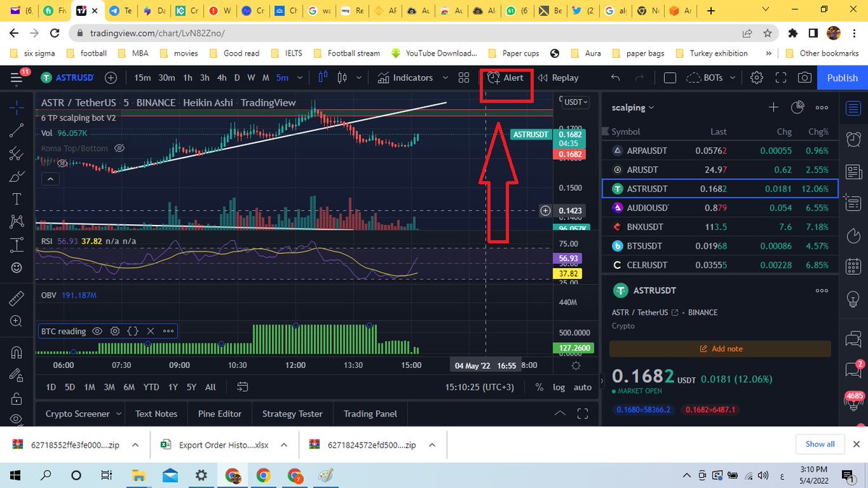Undo last chart action

pos(616,77)
